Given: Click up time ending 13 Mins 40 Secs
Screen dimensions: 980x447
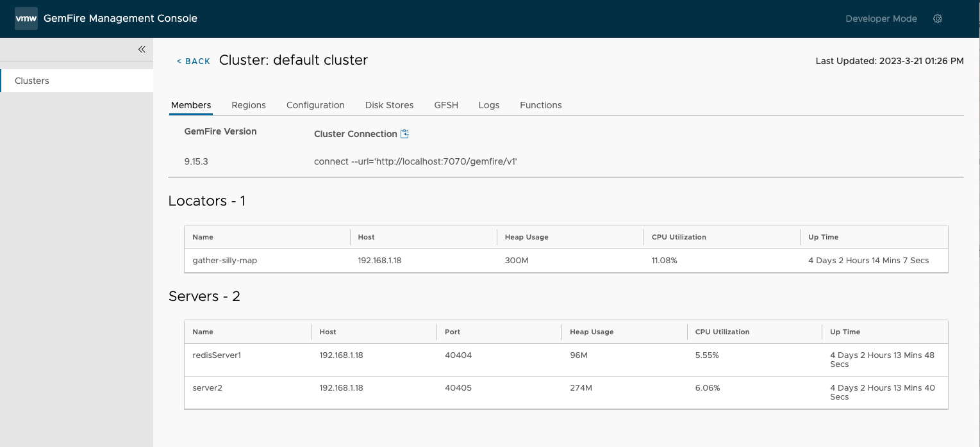Looking at the screenshot, I should coord(883,392).
